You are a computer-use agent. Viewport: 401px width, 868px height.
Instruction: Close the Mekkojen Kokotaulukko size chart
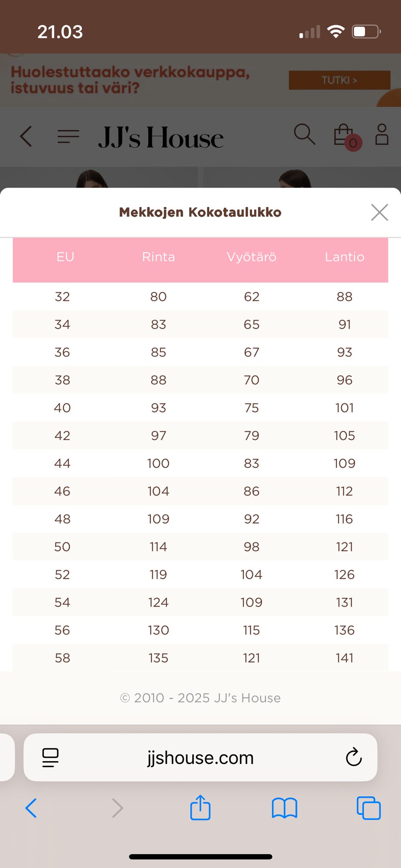tap(379, 212)
